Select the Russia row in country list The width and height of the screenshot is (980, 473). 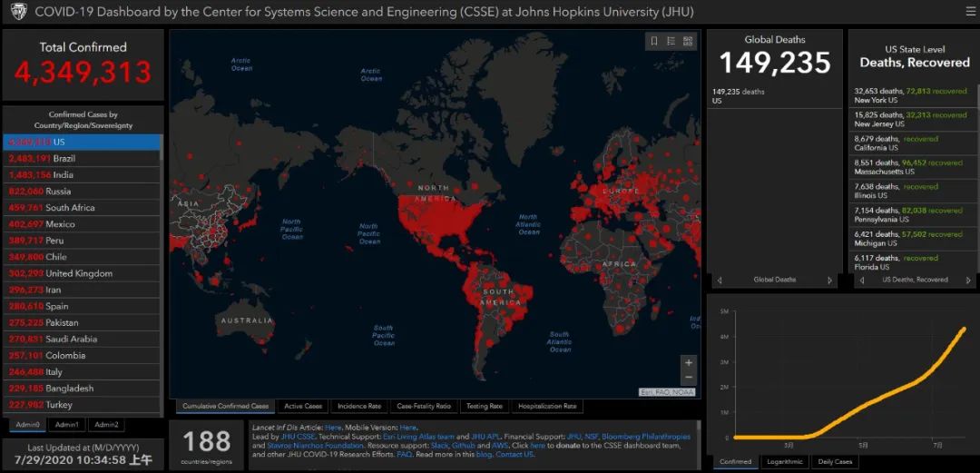pyautogui.click(x=82, y=191)
